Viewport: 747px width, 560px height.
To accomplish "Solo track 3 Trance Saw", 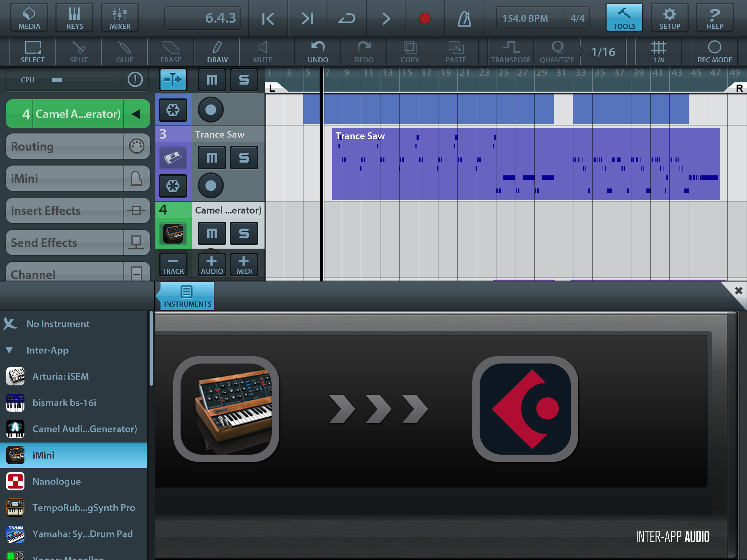I will 244,157.
